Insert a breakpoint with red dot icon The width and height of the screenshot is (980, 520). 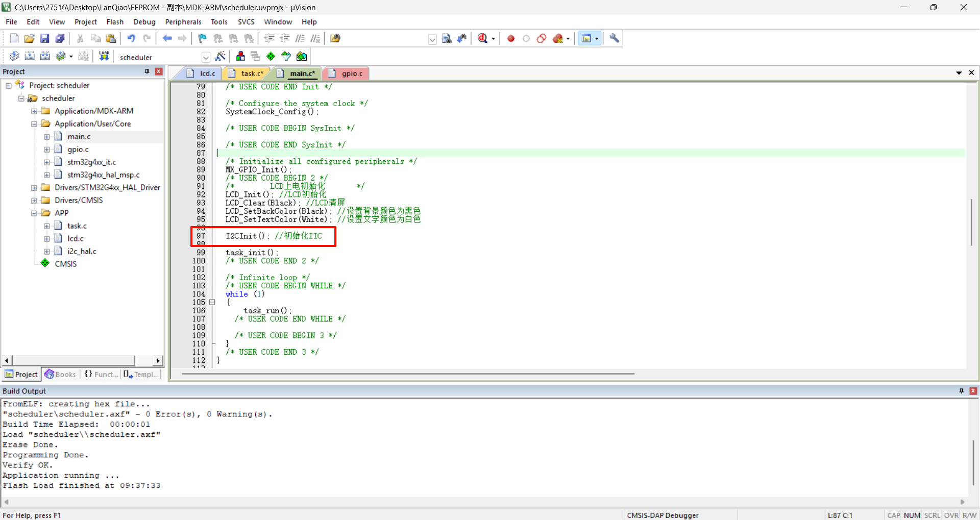pyautogui.click(x=510, y=38)
